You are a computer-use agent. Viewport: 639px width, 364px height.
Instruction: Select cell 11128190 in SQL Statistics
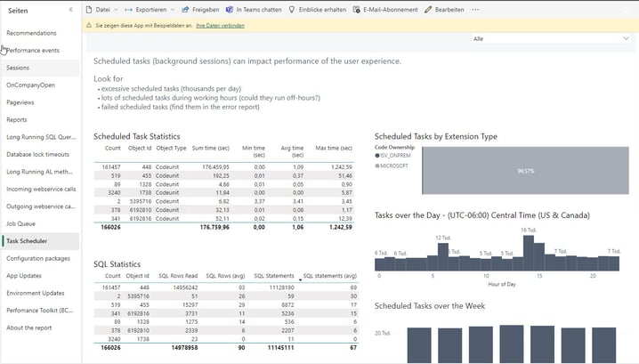(x=281, y=287)
